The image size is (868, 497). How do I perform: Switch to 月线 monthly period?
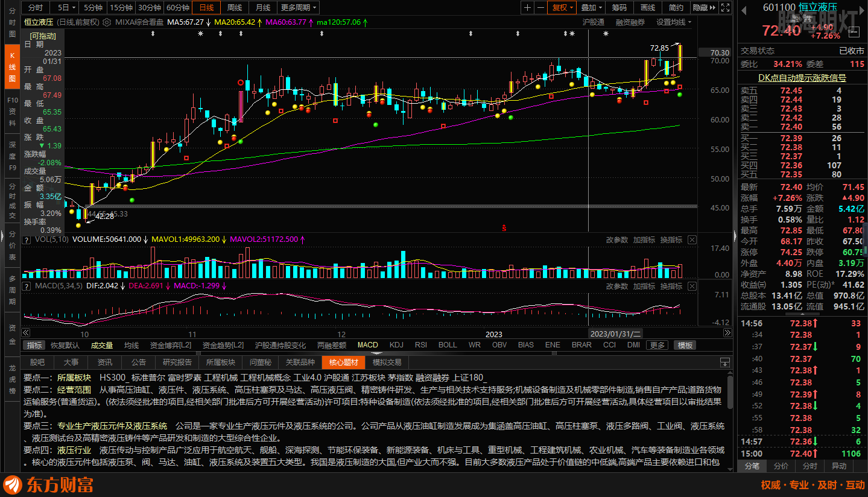[x=262, y=8]
